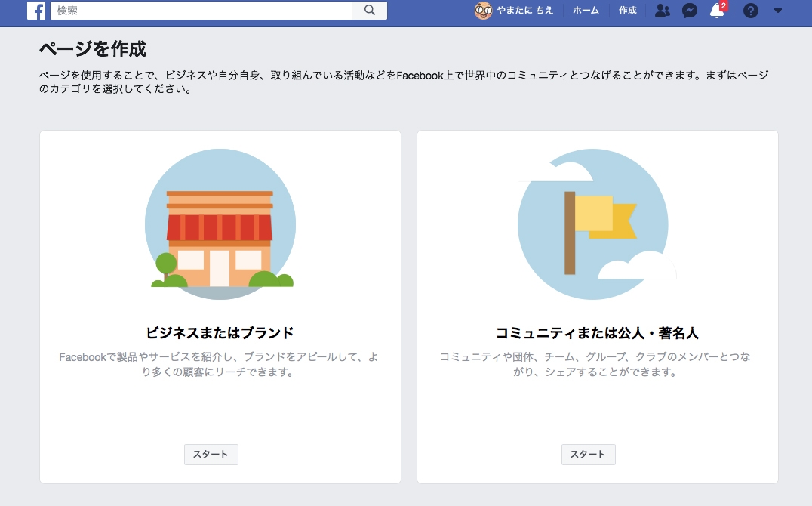Screen dimensions: 812x506
Task: Open the notifications bell icon
Action: point(717,11)
